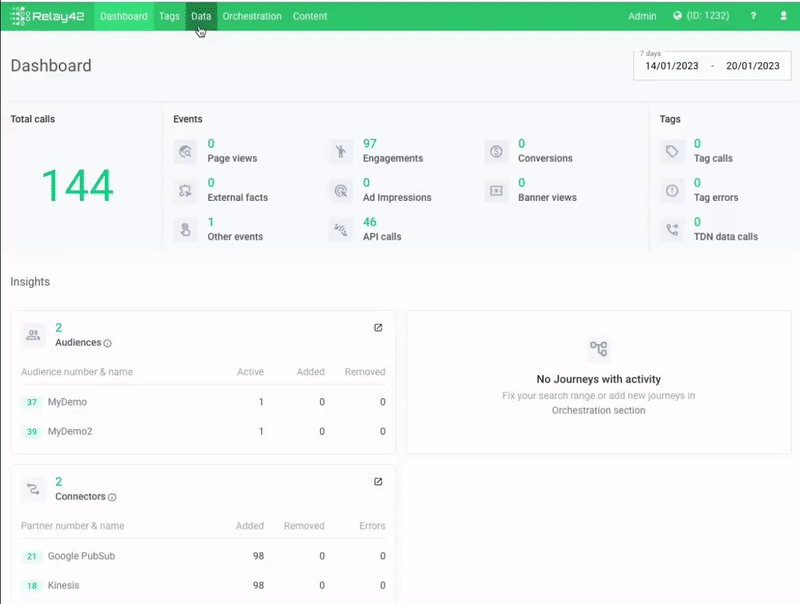Click the Ad Impressions icon
Screen dimensions: 800x604
341,191
